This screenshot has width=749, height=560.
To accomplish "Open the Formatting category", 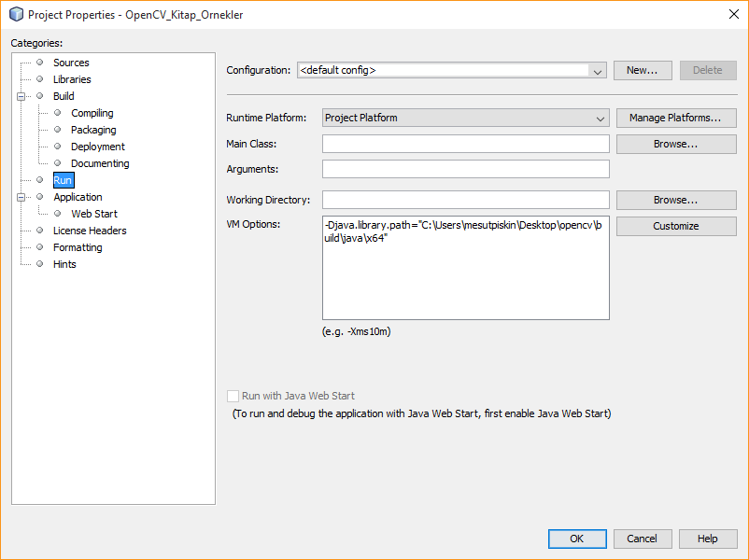I will [x=78, y=247].
